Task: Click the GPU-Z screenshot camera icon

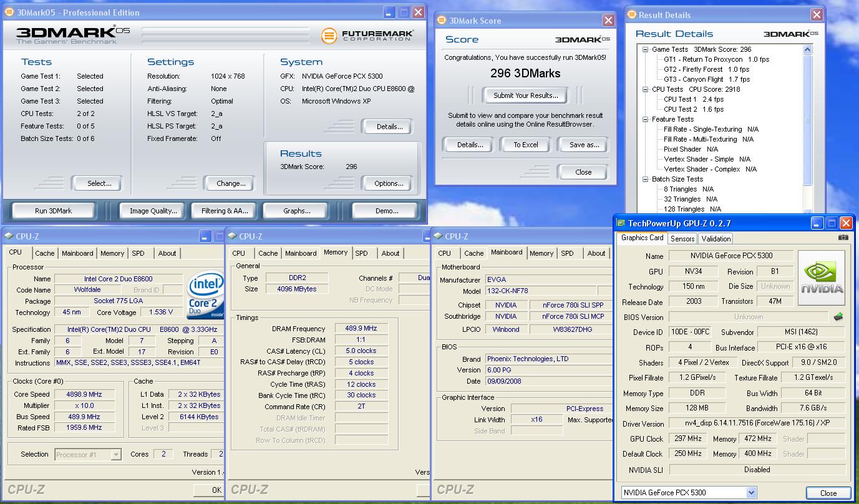Action: (843, 238)
